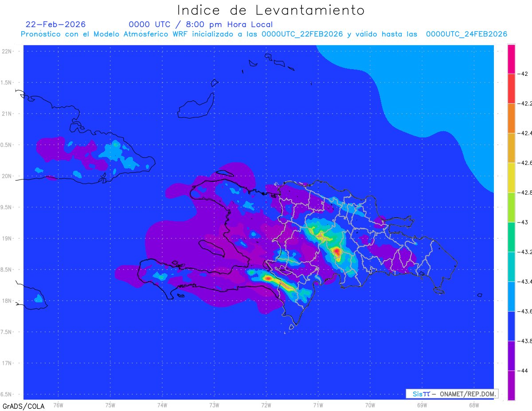Click the '-42.4' legend value

[x=525, y=133]
